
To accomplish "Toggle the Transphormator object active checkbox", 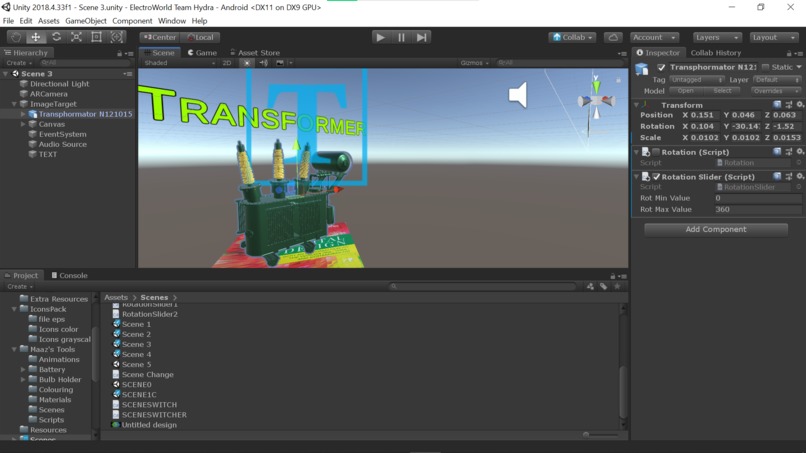I will pos(661,67).
